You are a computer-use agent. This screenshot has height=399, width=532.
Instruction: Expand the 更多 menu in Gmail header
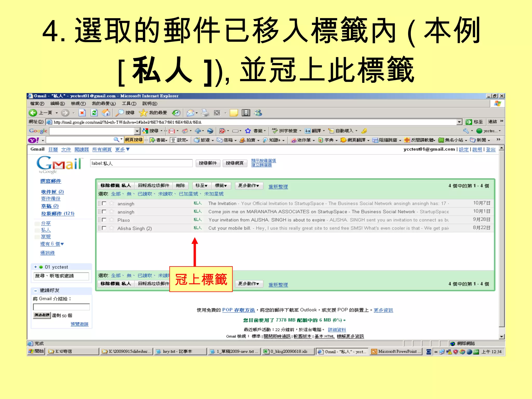tap(122, 149)
